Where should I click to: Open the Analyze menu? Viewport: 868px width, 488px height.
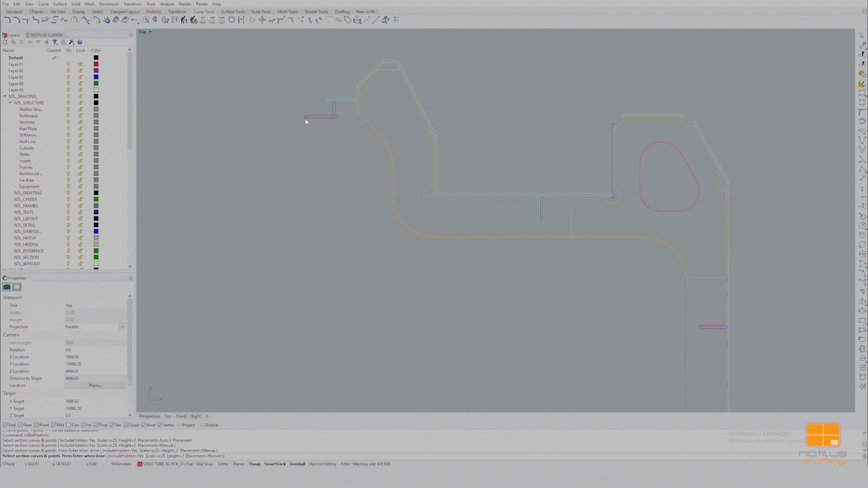167,4
